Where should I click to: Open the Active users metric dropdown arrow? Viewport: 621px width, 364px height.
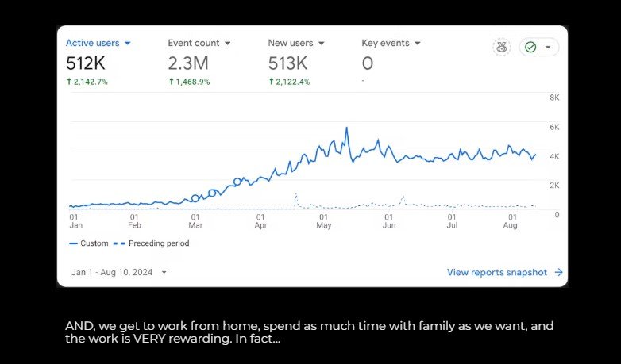click(128, 43)
